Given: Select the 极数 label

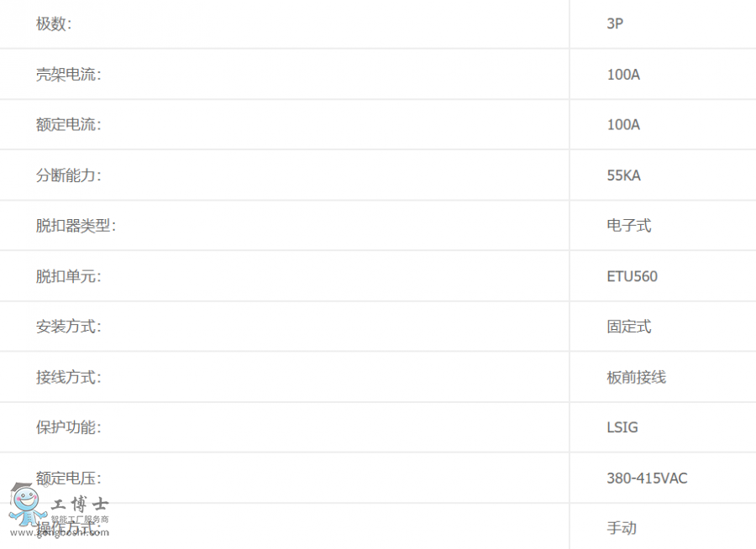Looking at the screenshot, I should click(54, 24).
